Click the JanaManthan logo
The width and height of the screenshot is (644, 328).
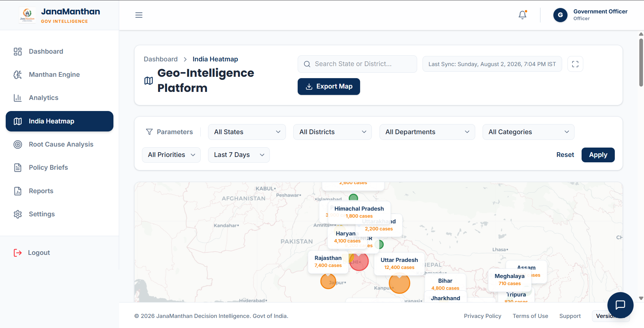27,15
